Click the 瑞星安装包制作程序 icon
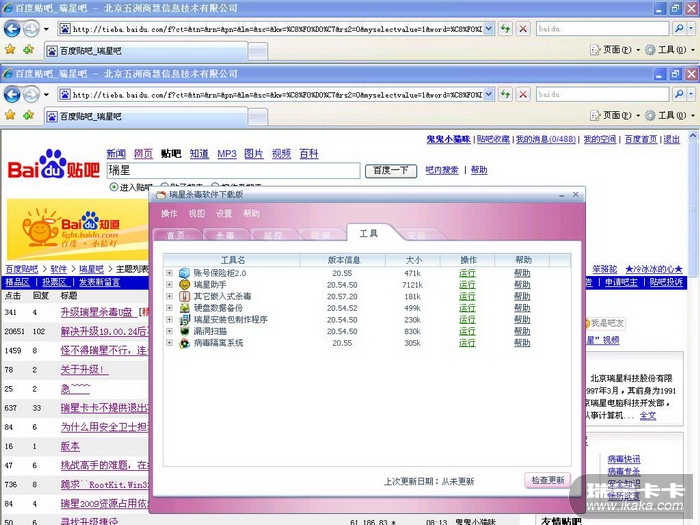Image resolution: width=700 pixels, height=525 pixels. (184, 319)
